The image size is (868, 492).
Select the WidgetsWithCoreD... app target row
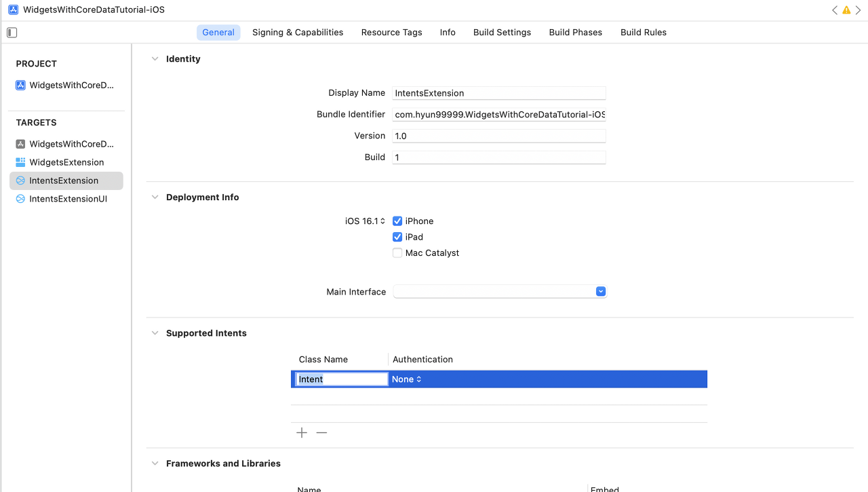point(66,144)
